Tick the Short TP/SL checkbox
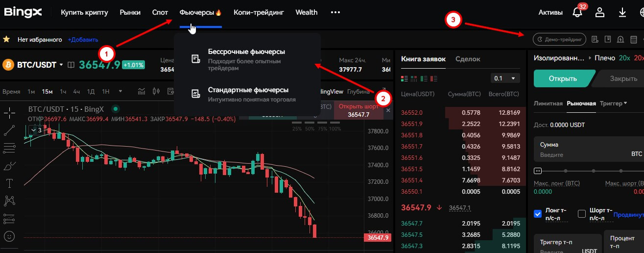This screenshot has height=253, width=644. pos(582,214)
